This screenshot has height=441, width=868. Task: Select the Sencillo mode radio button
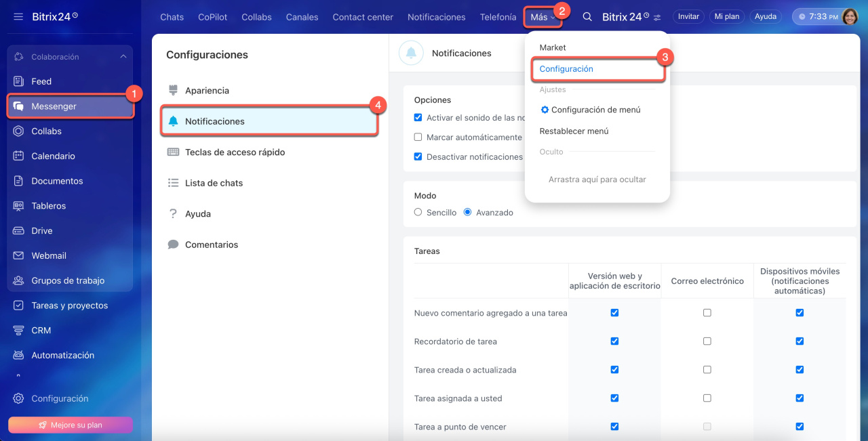[x=418, y=213]
